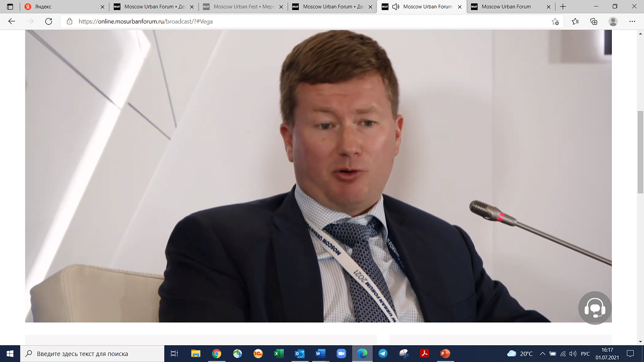Click the Windows search box

(92, 354)
